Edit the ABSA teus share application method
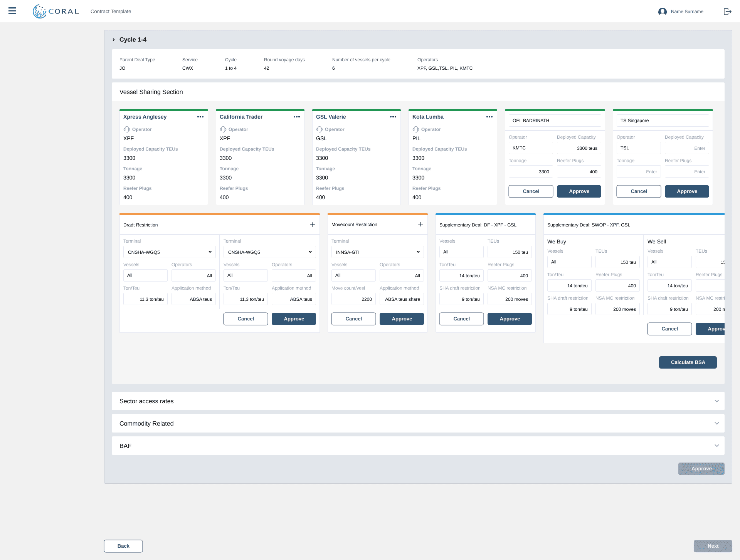 tap(402, 299)
